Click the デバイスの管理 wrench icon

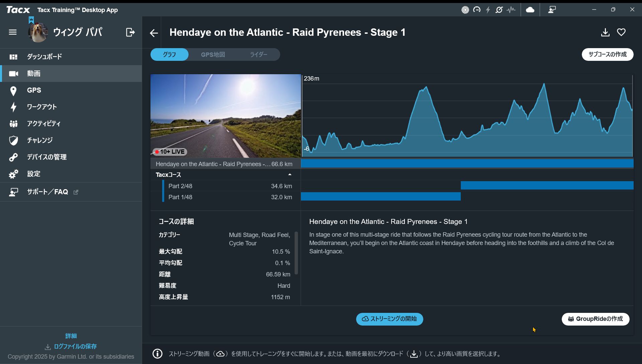13,157
